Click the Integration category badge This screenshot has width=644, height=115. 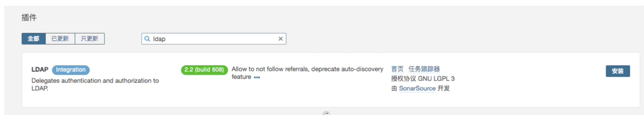[71, 70]
